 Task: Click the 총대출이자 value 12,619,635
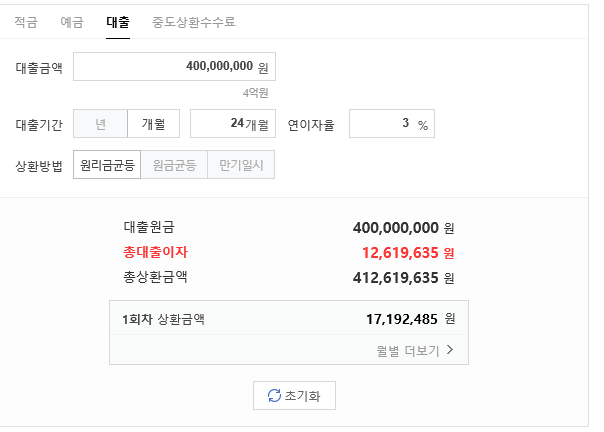click(x=400, y=253)
